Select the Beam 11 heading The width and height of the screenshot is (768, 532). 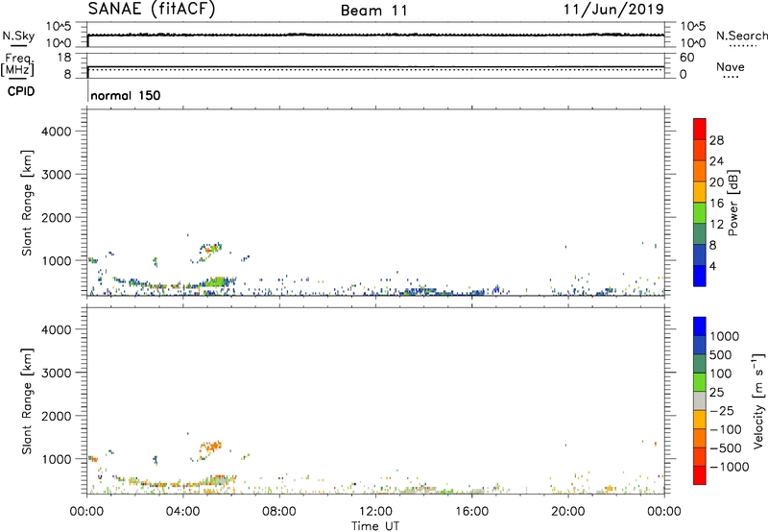[374, 11]
